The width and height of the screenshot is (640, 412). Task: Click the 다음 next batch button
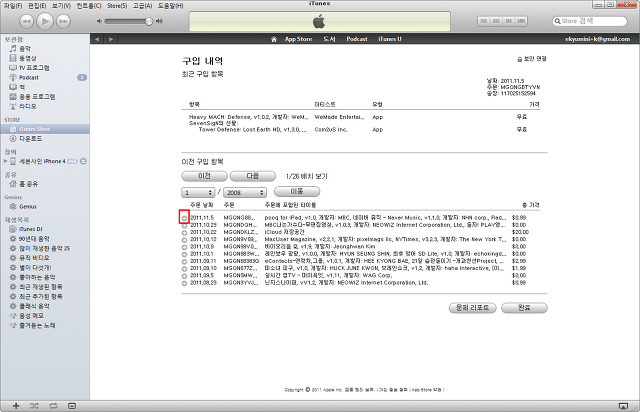coord(253,176)
